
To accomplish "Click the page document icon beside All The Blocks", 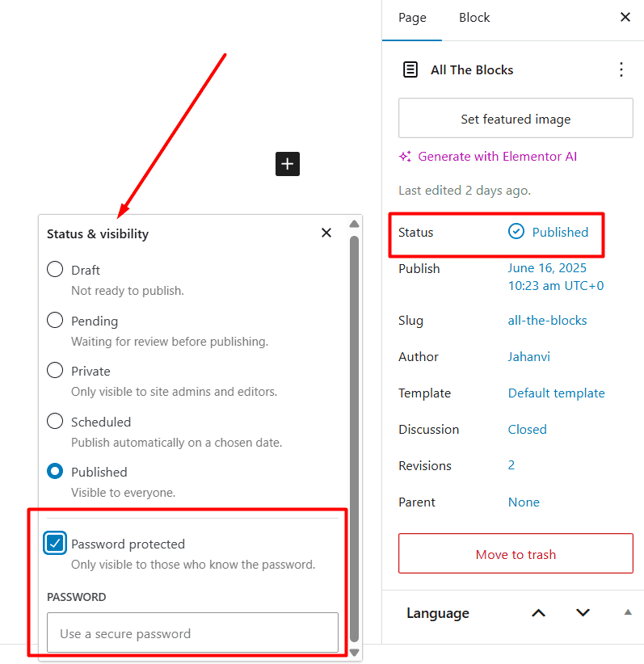I will click(410, 69).
